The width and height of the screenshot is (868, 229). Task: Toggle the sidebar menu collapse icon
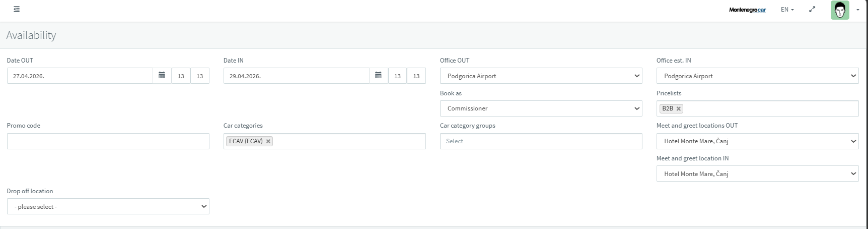tap(17, 9)
